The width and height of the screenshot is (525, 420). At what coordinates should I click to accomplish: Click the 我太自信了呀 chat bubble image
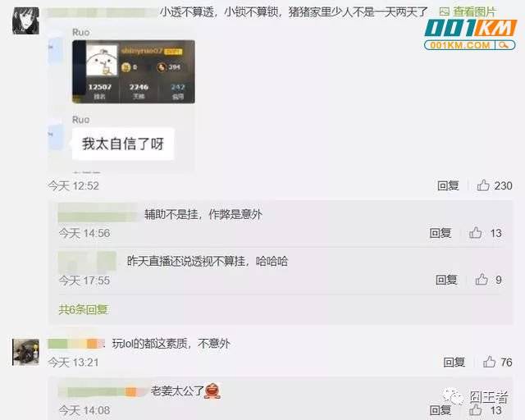pos(123,144)
